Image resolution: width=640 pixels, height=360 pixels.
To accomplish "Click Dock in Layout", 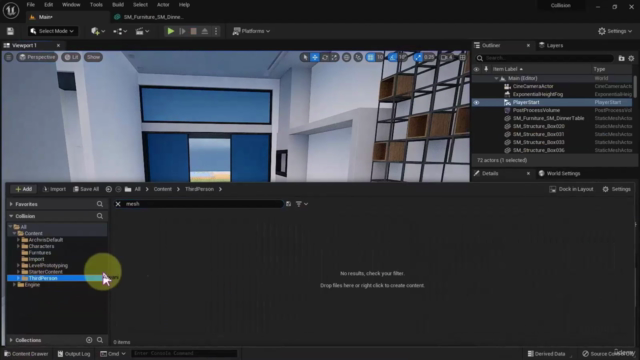I will 571,189.
